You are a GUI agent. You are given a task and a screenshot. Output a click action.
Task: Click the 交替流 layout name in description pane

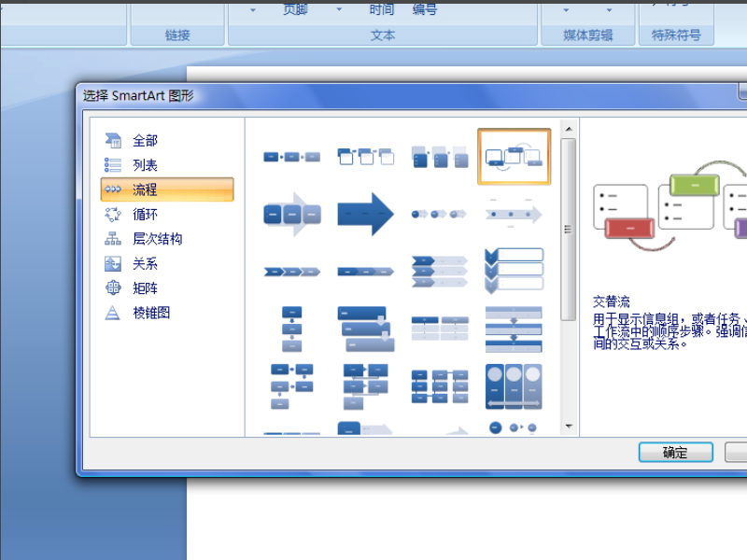(612, 301)
